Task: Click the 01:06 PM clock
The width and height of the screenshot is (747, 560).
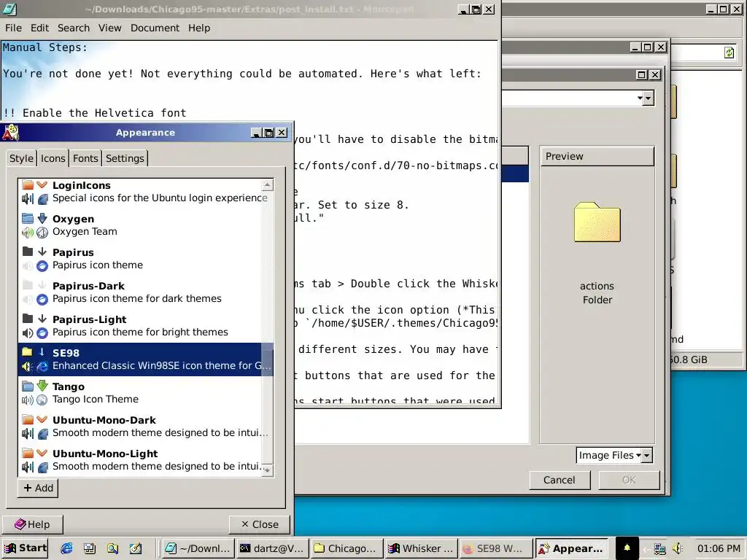Action: [x=719, y=548]
